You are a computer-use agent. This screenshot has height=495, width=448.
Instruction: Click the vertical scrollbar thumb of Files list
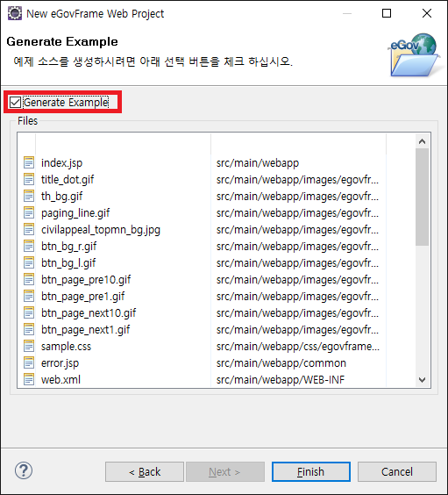coord(423,197)
